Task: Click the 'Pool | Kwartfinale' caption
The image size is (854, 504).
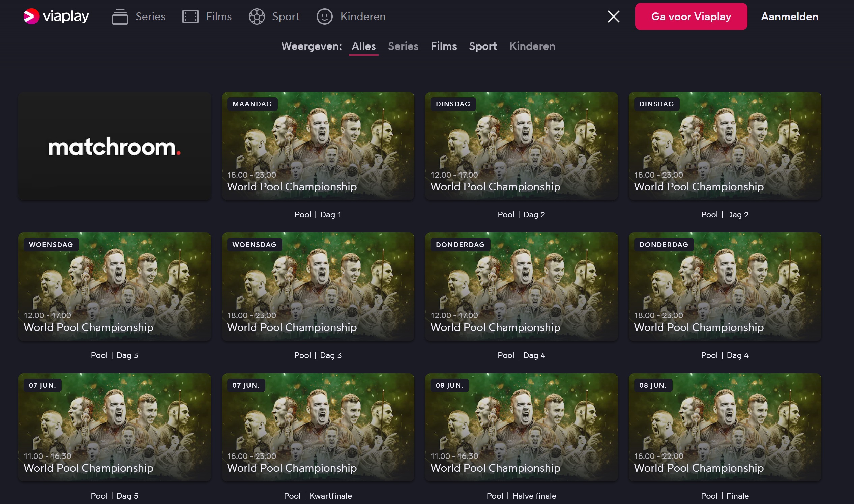Action: 318,496
